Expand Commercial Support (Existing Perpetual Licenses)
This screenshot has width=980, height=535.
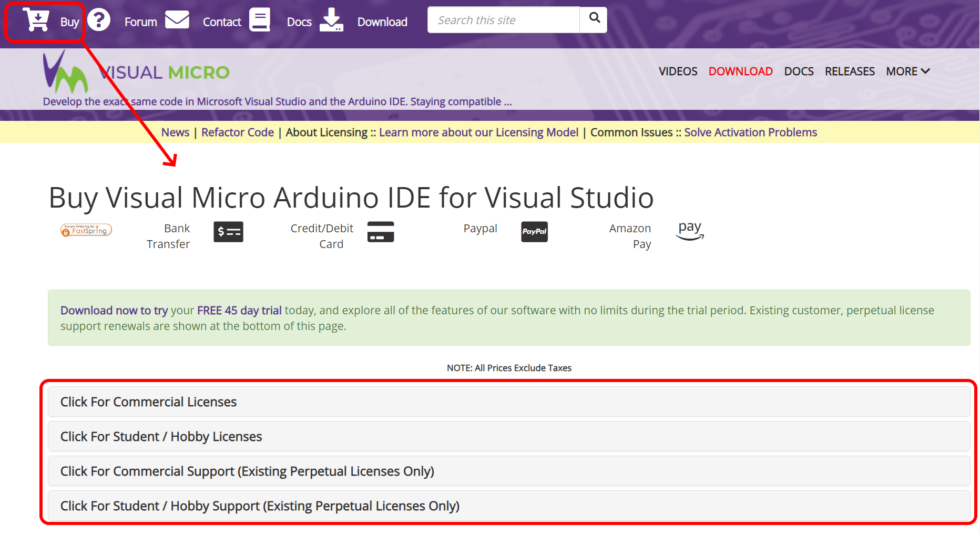pos(509,471)
